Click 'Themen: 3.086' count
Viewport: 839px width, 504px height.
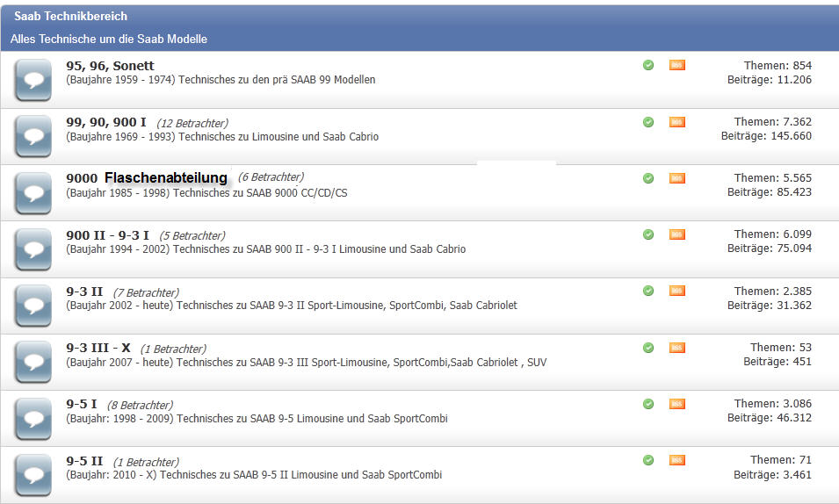[772, 403]
